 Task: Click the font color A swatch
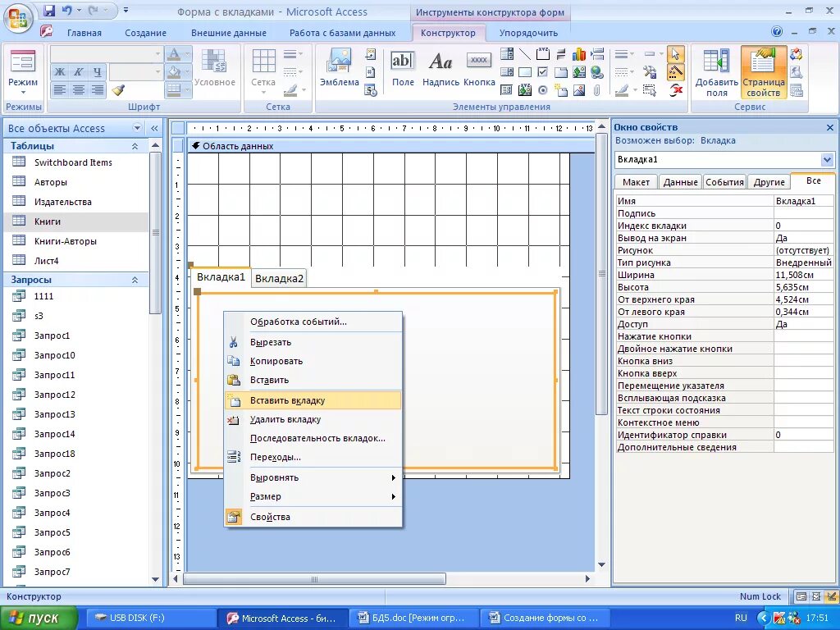[174, 54]
